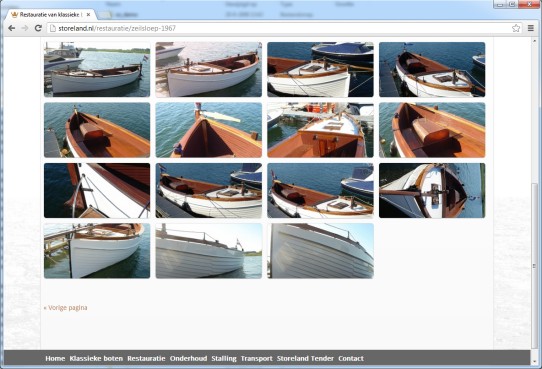Open the Contact page
The width and height of the screenshot is (542, 369).
click(351, 359)
